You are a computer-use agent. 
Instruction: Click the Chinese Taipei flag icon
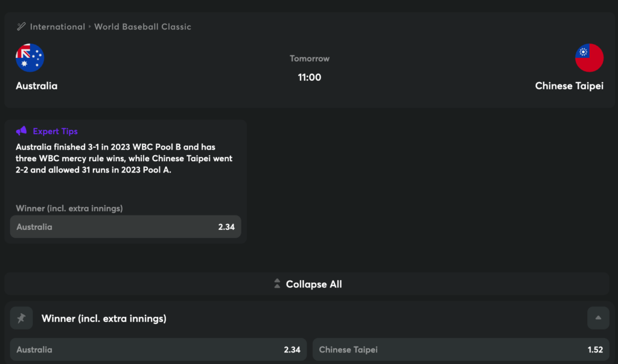pos(589,58)
